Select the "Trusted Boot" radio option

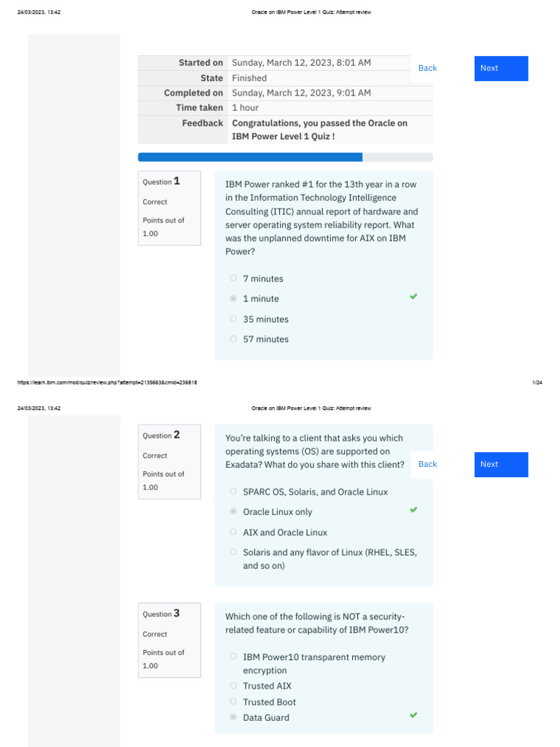coord(233,702)
